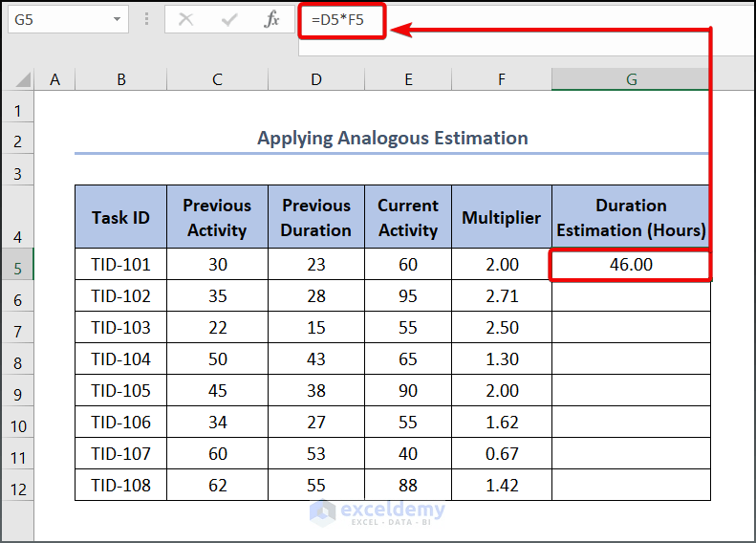The width and height of the screenshot is (756, 543).
Task: Select cell G5 with value 46.00
Action: pos(631,264)
